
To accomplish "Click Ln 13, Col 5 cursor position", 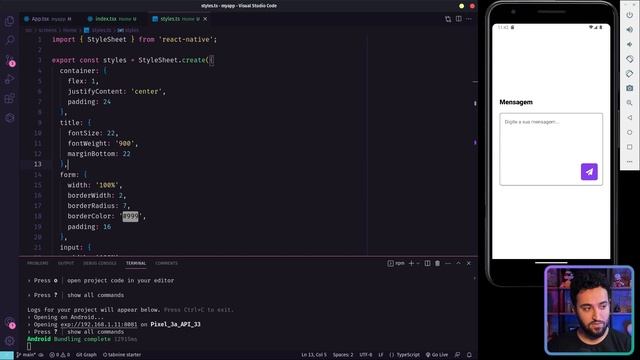I will (314, 355).
